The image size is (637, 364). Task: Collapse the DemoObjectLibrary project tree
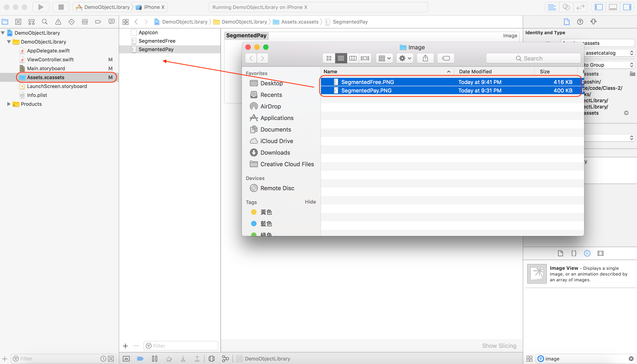(x=3, y=33)
